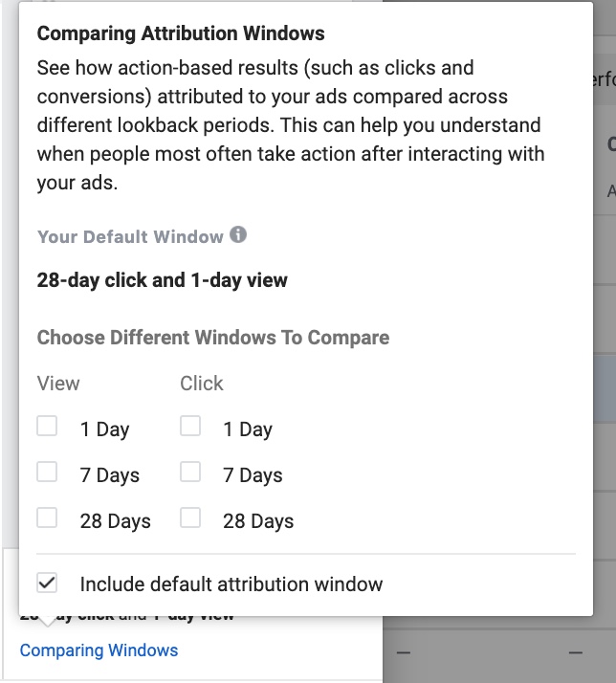Click the Choose Different Windows To Compare heading
The height and width of the screenshot is (683, 616).
tap(213, 338)
